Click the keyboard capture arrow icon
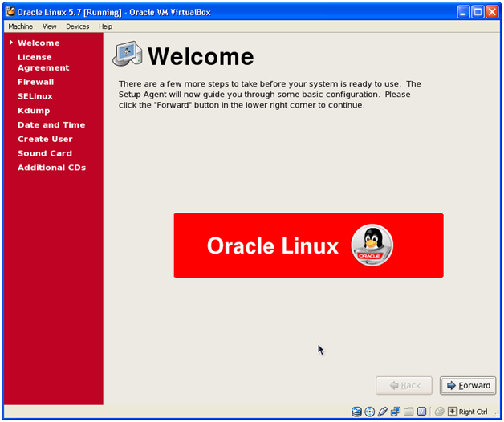Screen dimensions: 504x422 click(453, 412)
